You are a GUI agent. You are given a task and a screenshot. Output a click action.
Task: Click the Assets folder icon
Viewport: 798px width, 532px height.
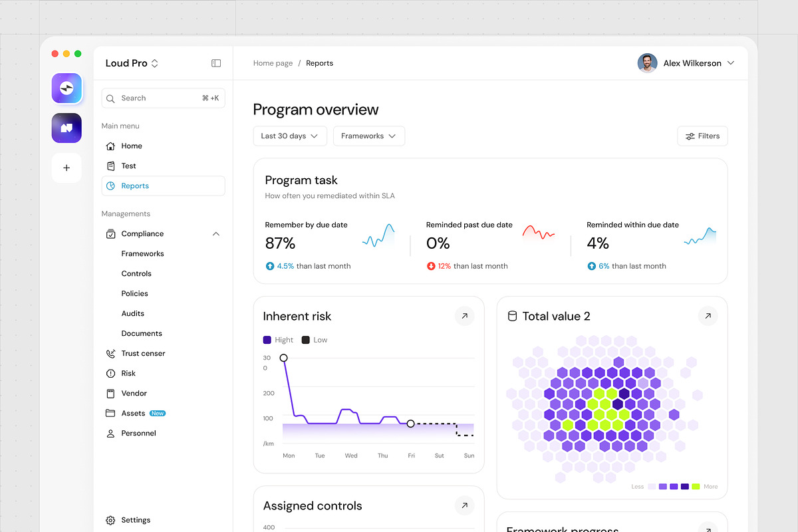tap(111, 413)
